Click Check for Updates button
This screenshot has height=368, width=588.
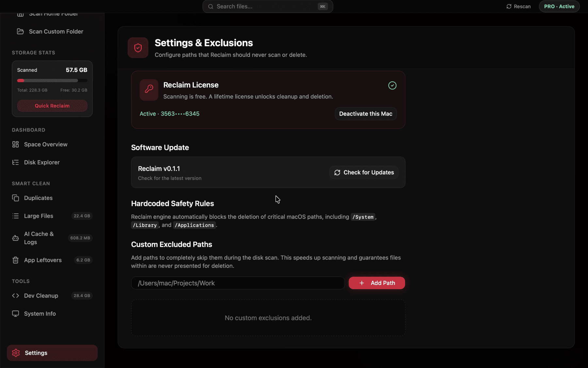tap(364, 172)
